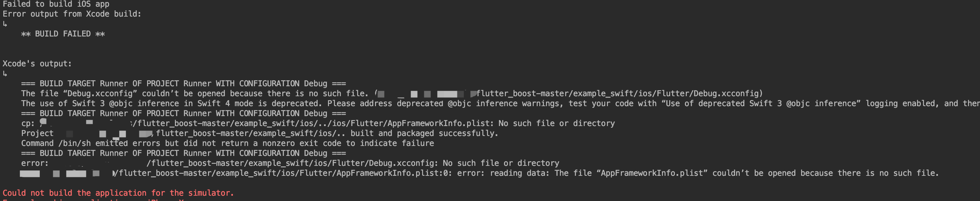Click the "Error output from Xcode build:" line
This screenshot has width=980, height=201.
pyautogui.click(x=72, y=14)
